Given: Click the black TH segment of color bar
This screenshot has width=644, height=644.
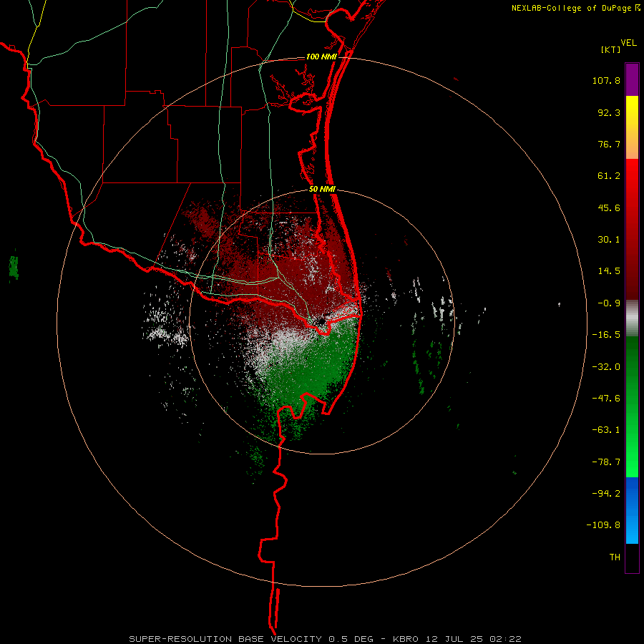Looking at the screenshot, I should click(x=632, y=557).
